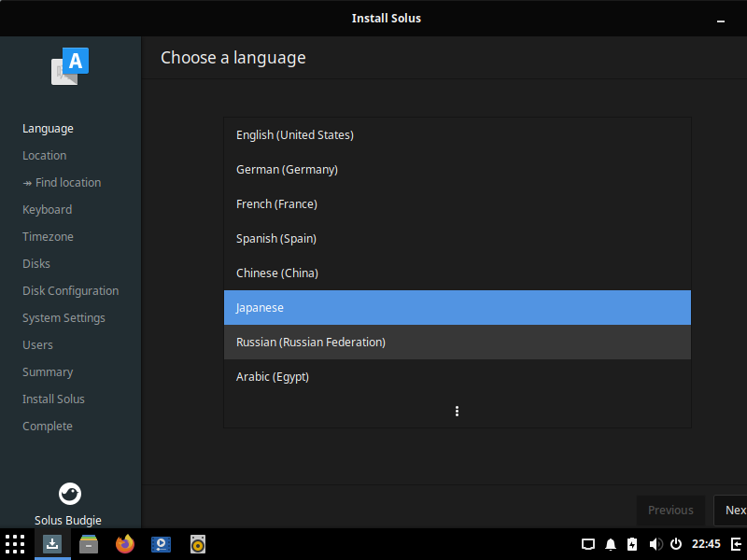Minimize the Install Solus window
Viewport: 747px width, 560px height.
pos(720,21)
